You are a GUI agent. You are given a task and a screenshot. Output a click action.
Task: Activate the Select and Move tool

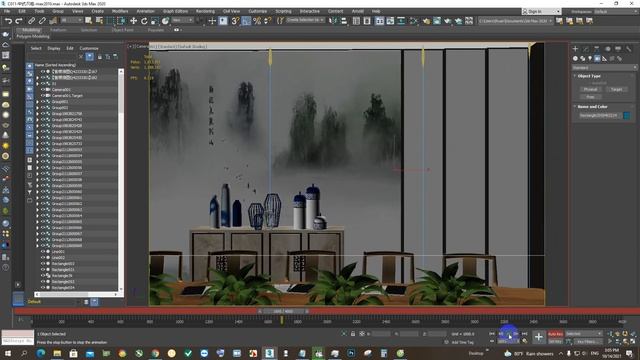click(x=133, y=20)
